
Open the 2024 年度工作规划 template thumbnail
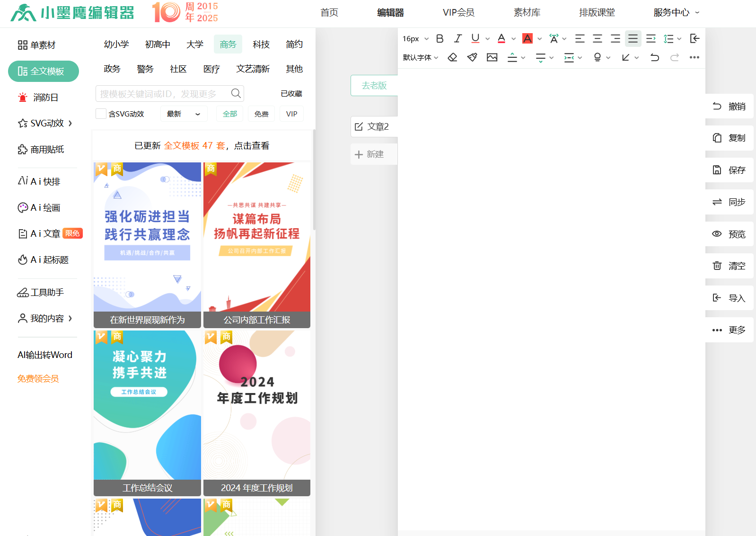[257, 413]
